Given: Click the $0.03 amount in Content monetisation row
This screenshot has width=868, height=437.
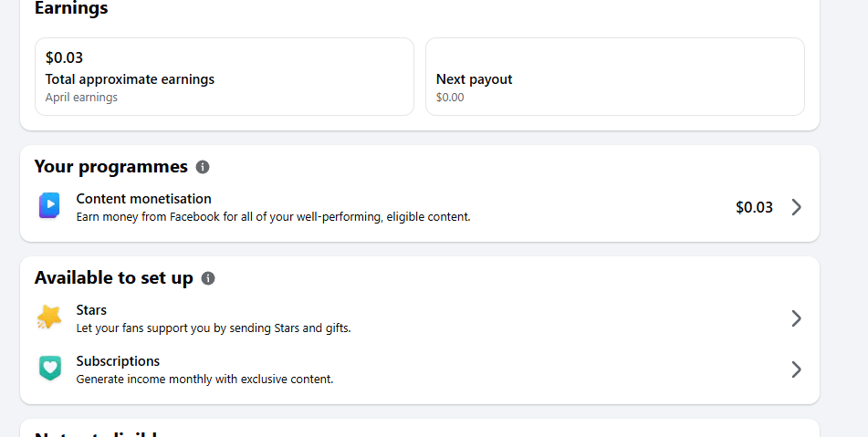Looking at the screenshot, I should [754, 207].
